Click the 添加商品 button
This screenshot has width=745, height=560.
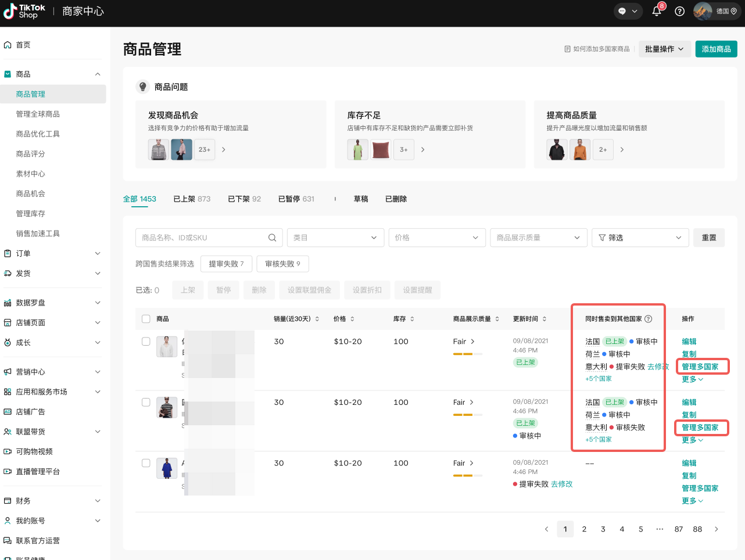(716, 49)
